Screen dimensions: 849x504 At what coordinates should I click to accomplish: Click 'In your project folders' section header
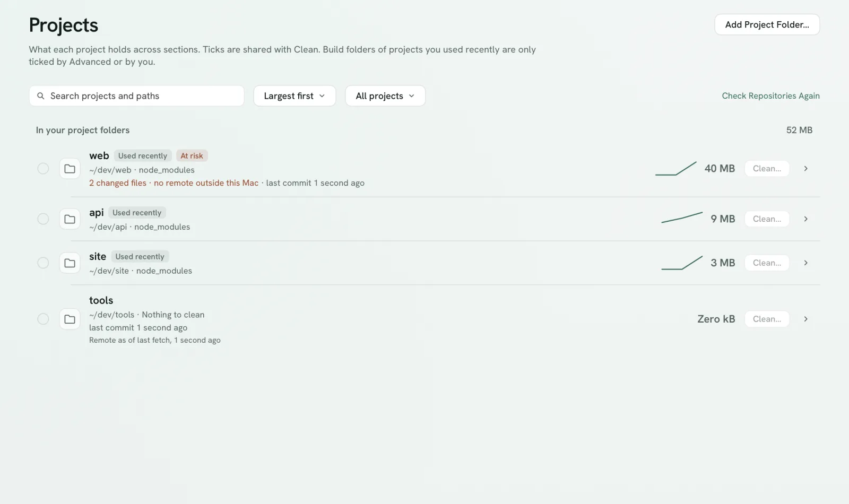(83, 131)
